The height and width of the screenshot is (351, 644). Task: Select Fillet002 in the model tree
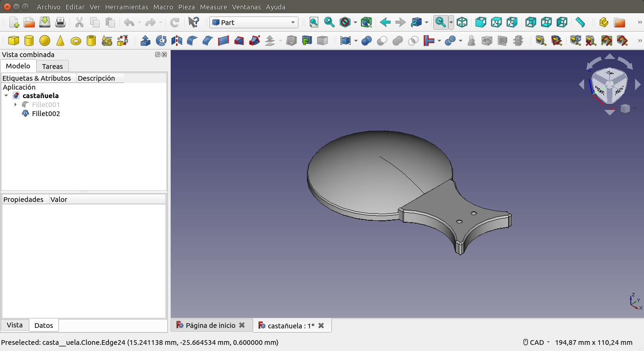click(46, 114)
